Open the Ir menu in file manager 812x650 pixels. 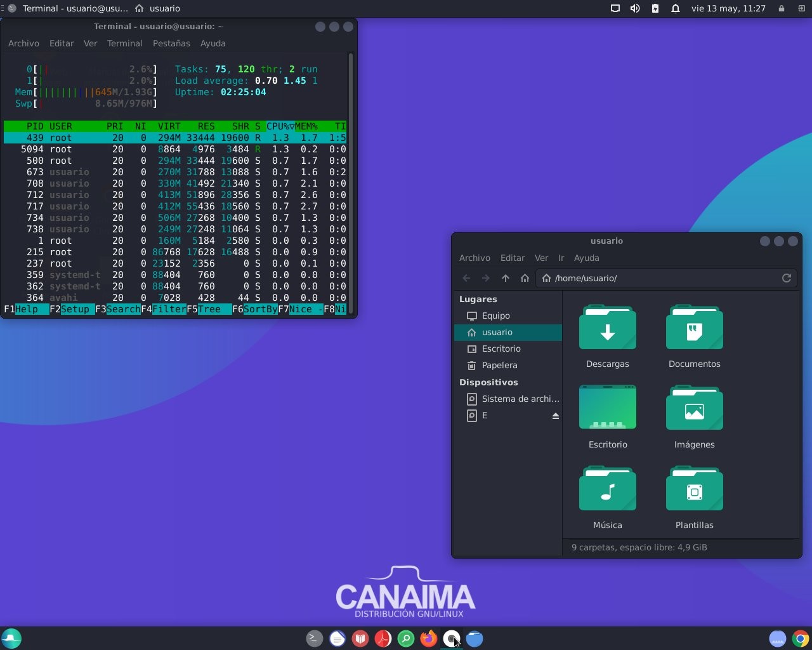tap(561, 258)
